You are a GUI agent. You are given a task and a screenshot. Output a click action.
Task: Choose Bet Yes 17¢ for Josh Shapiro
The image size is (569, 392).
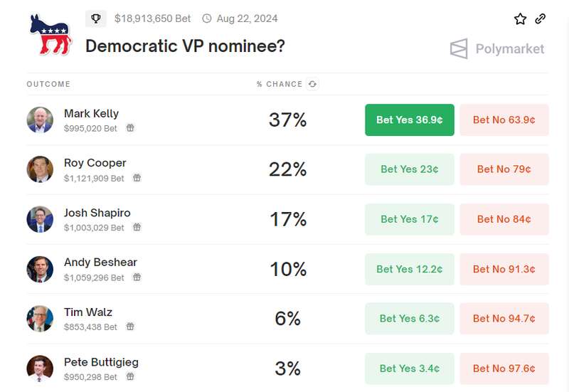point(409,219)
